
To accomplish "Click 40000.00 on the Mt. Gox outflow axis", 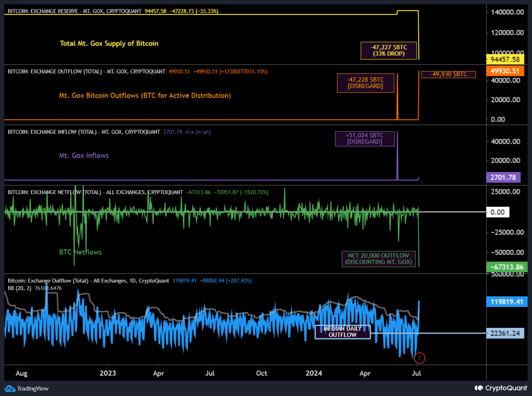I will pyautogui.click(x=505, y=80).
